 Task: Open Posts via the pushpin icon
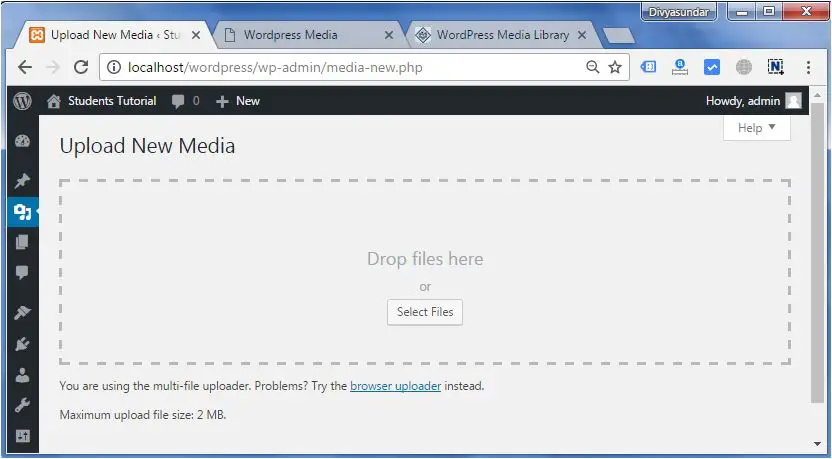click(22, 182)
